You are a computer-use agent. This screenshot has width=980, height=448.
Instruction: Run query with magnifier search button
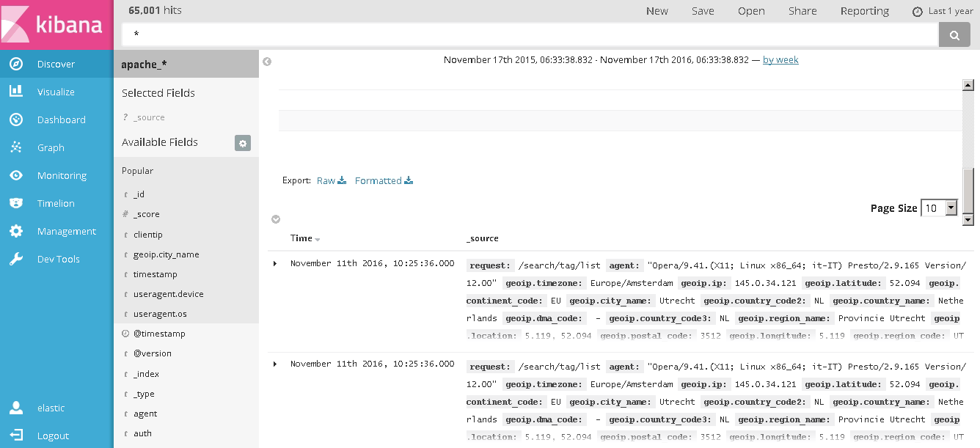coord(954,34)
